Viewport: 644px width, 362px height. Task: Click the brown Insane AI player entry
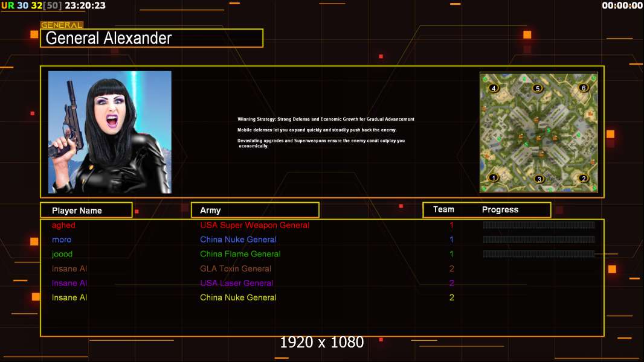[x=69, y=268]
